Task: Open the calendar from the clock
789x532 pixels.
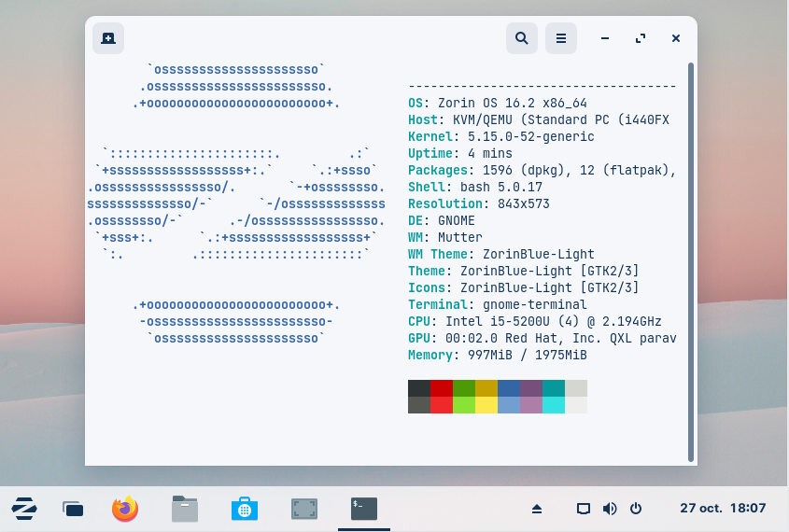Action: point(723,509)
